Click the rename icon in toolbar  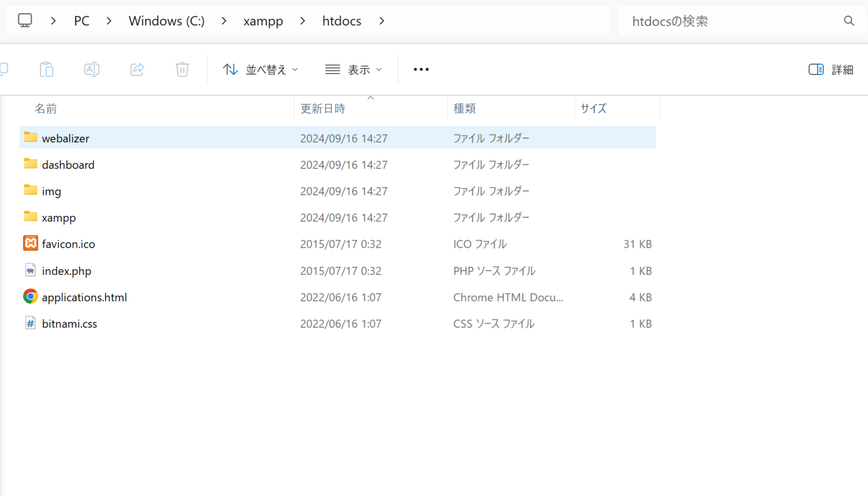point(92,70)
